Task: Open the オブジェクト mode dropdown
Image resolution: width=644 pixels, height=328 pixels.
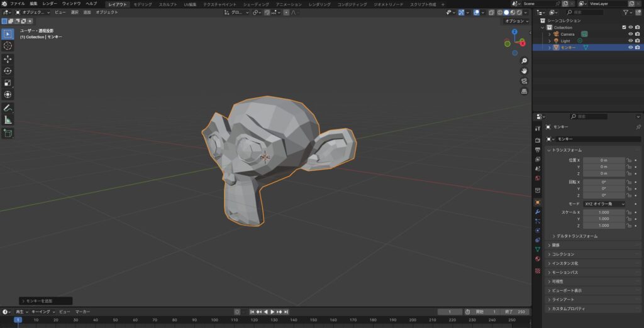Action: point(33,13)
